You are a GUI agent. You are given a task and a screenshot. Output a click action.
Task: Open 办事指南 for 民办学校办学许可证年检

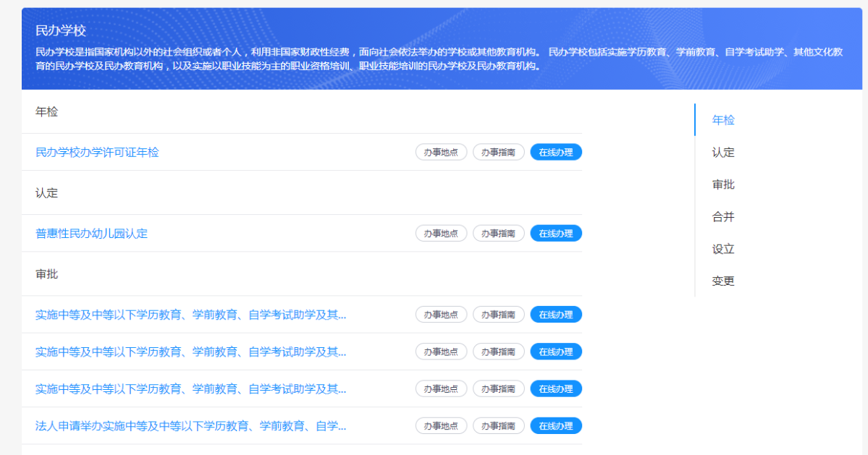coord(498,152)
